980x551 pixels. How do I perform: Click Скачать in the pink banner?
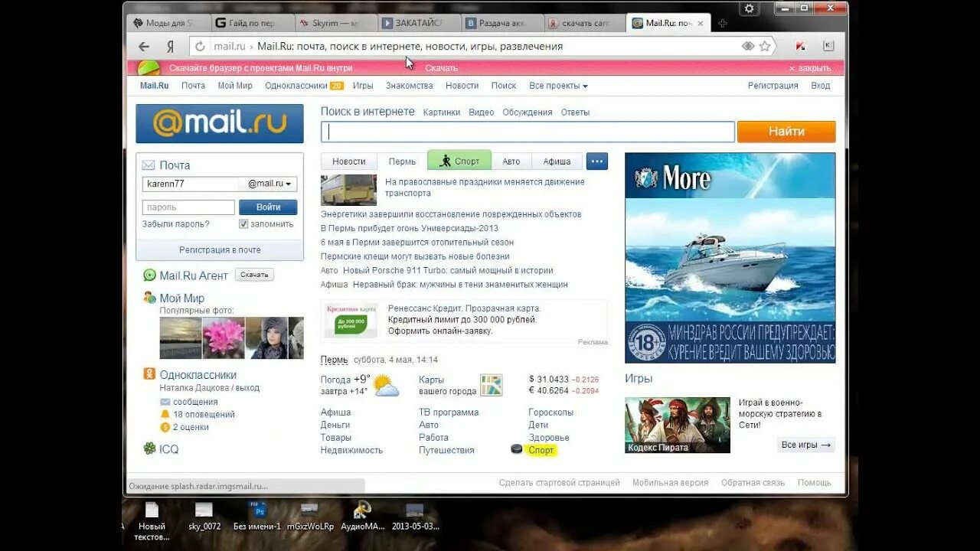pos(441,68)
